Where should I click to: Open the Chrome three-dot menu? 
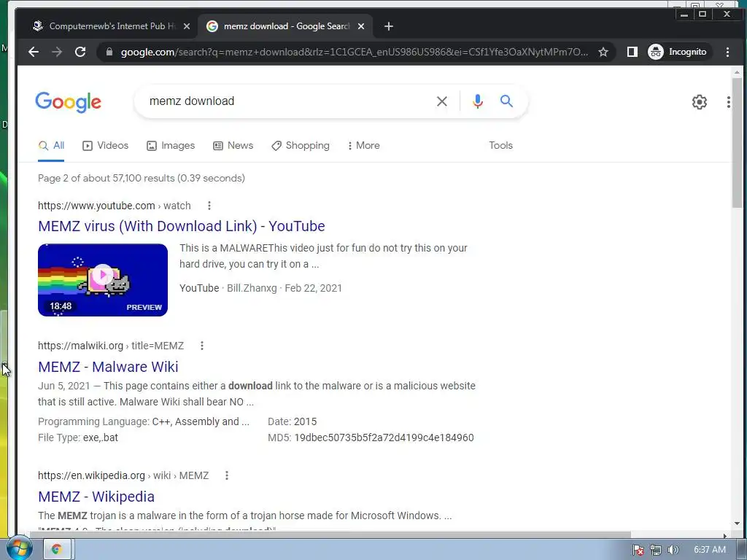point(727,52)
